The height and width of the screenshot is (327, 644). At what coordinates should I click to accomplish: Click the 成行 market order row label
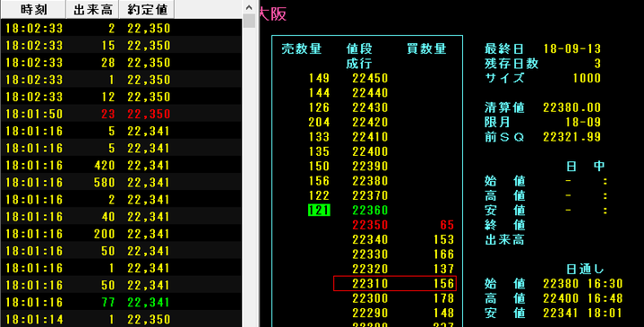[359, 64]
